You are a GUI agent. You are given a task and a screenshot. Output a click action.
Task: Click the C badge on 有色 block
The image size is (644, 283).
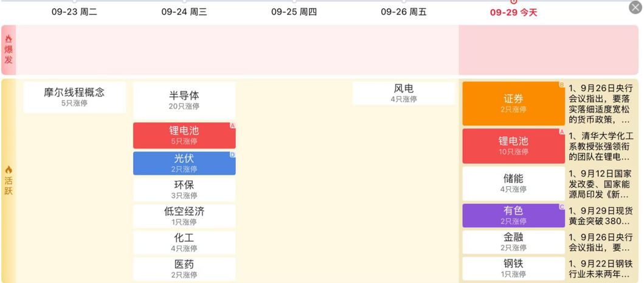click(x=562, y=208)
